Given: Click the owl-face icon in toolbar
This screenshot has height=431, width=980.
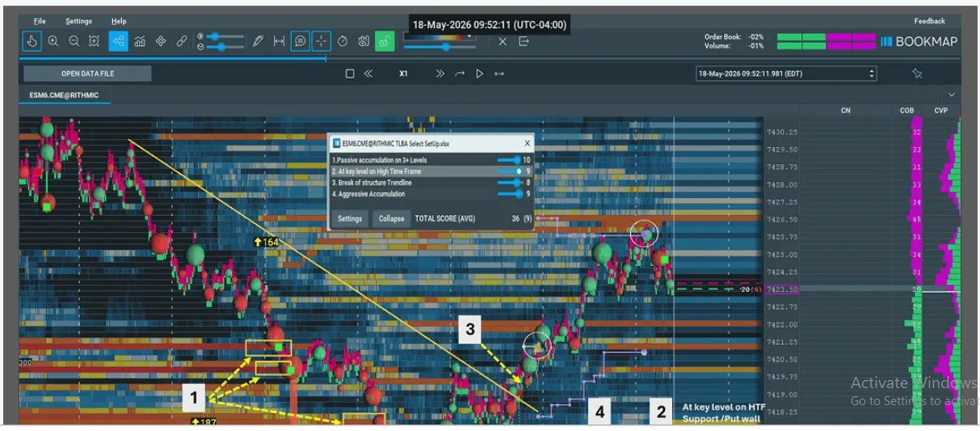Looking at the screenshot, I should 364,41.
